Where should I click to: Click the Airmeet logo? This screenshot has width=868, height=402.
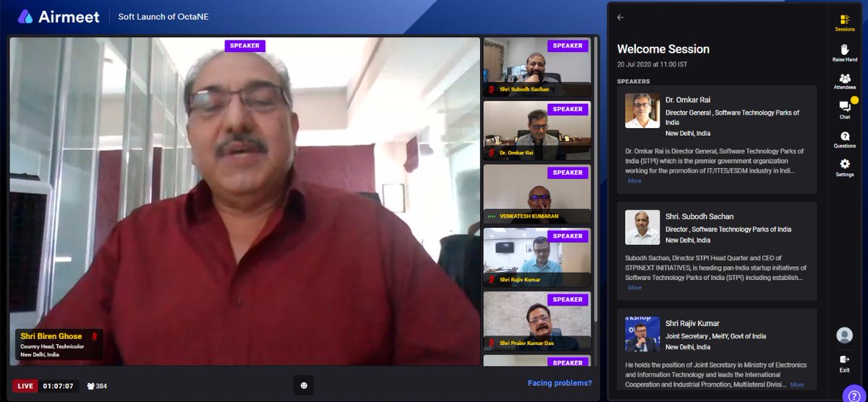coord(60,16)
